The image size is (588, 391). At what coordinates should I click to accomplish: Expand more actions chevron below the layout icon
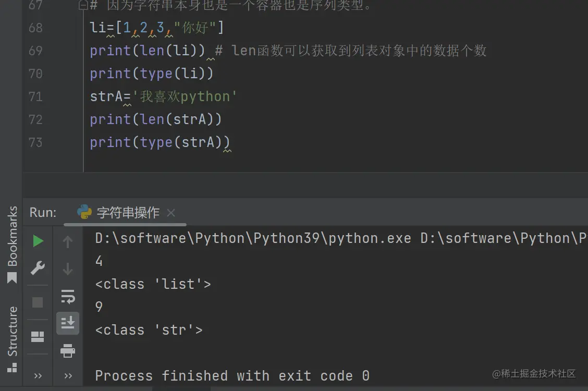click(x=38, y=375)
